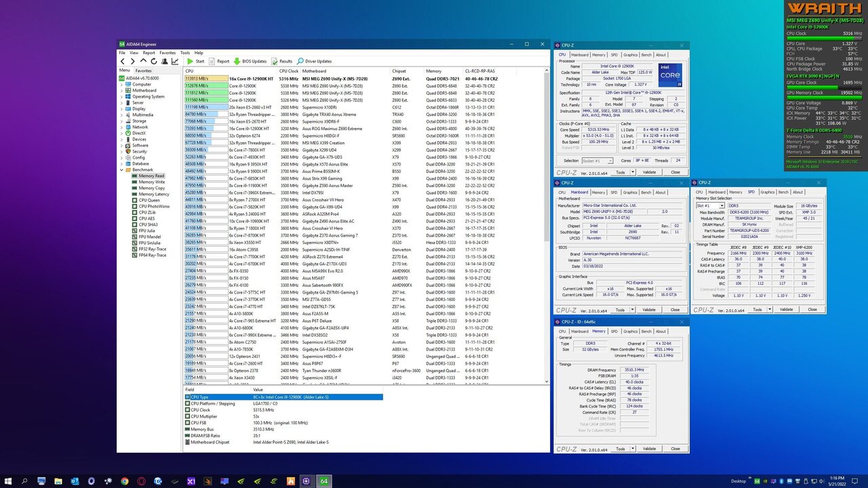Click the Refresh icon in AIDA64 toolbar

click(154, 61)
